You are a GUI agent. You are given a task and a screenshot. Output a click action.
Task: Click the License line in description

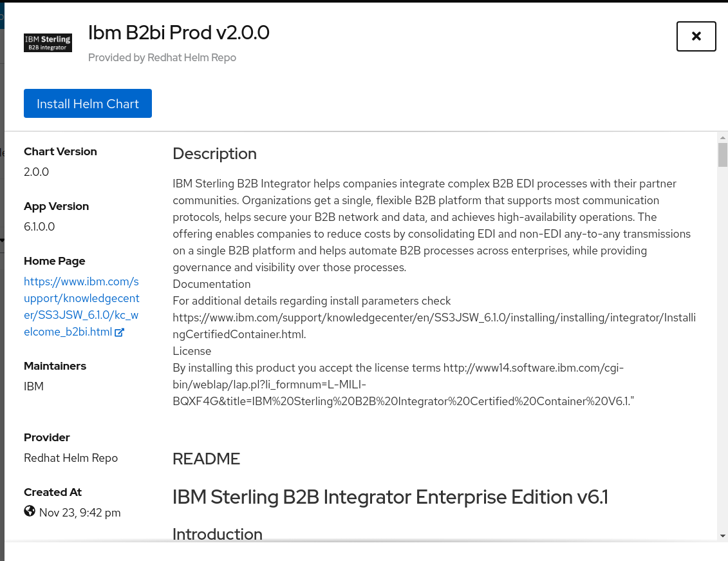point(192,351)
